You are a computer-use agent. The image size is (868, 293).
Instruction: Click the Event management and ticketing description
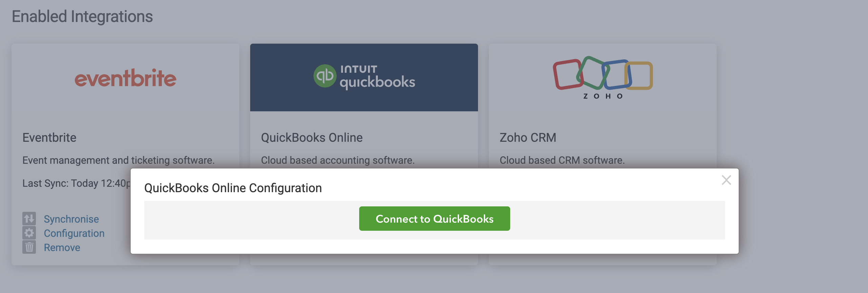(118, 160)
